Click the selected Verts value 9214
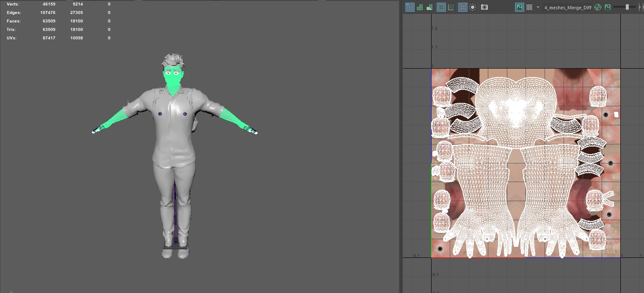 pos(77,4)
